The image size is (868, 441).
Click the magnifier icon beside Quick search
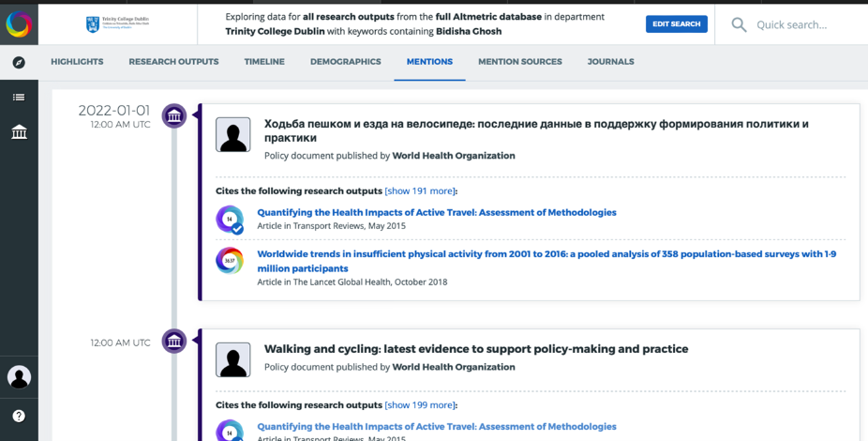[739, 24]
